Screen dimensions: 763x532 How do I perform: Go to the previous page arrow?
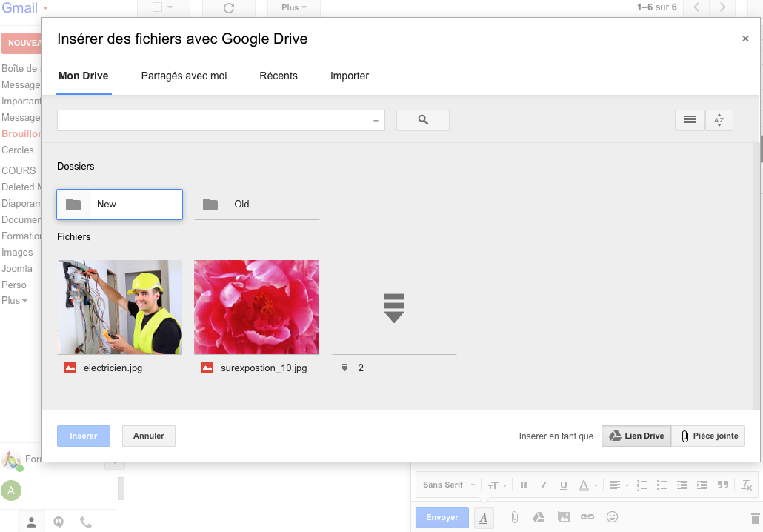[x=697, y=7]
